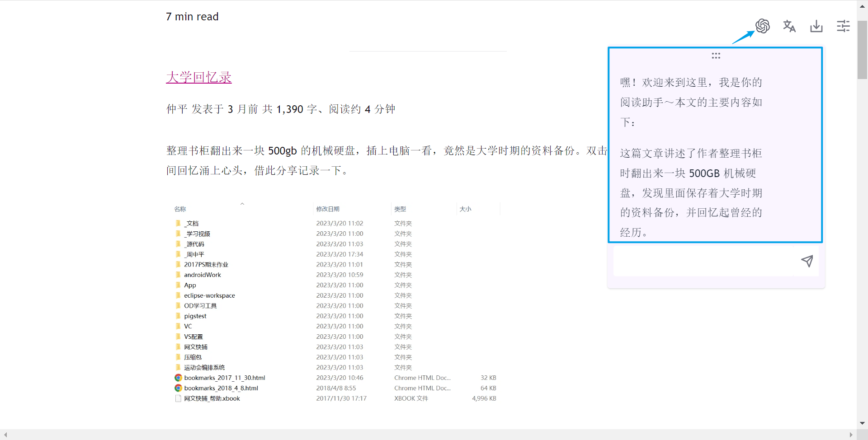Click the androidWork folder icon
This screenshot has width=868, height=440.
pyautogui.click(x=178, y=275)
